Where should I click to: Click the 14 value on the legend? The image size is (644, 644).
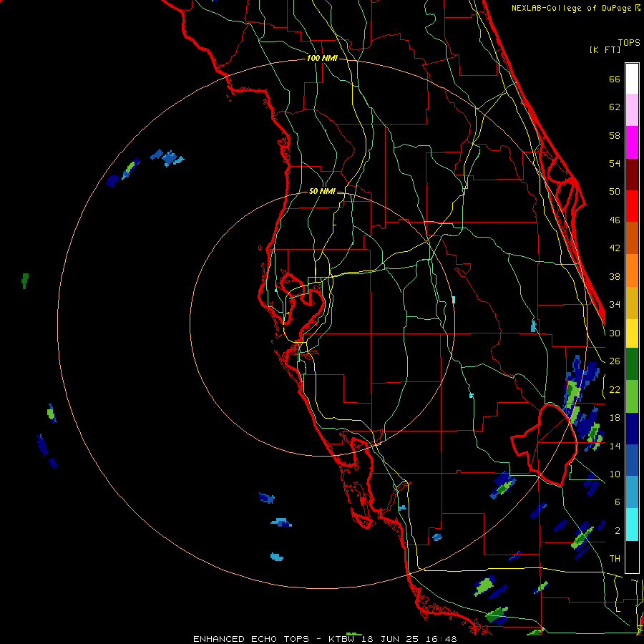point(615,446)
